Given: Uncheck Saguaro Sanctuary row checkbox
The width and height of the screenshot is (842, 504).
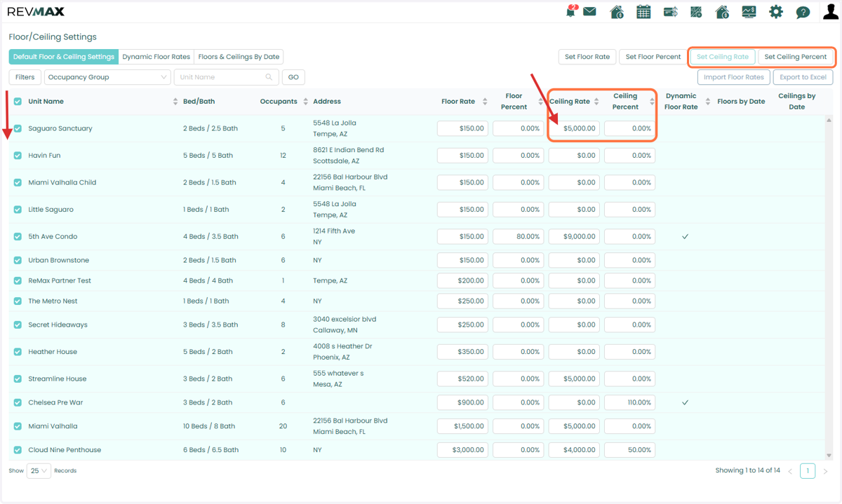Looking at the screenshot, I should point(18,129).
